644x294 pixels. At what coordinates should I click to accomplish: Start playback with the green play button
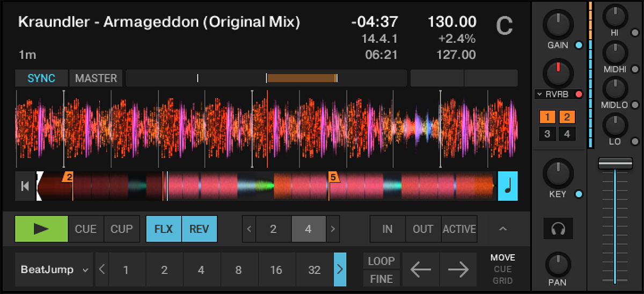(41, 229)
